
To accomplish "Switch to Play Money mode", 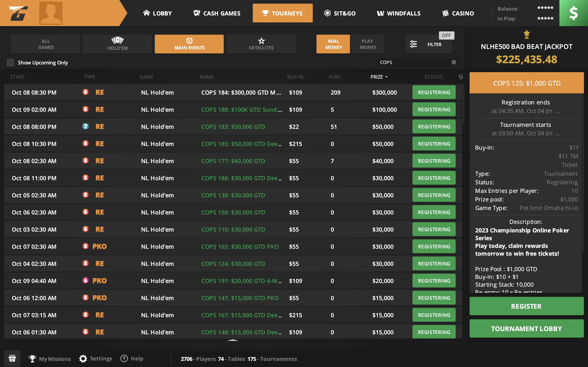I will coord(368,44).
